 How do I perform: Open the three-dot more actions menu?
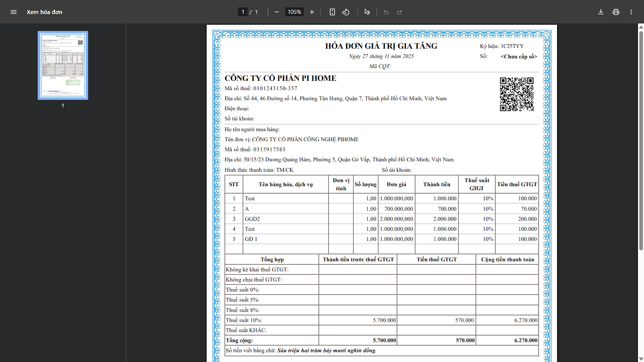pos(631,12)
